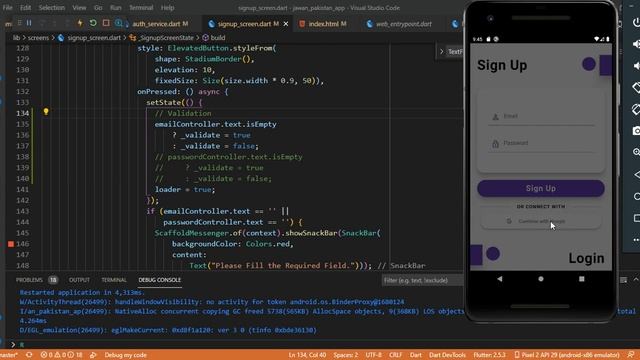Maximize the panel using the chevron up
640x360 pixels.
636,280
